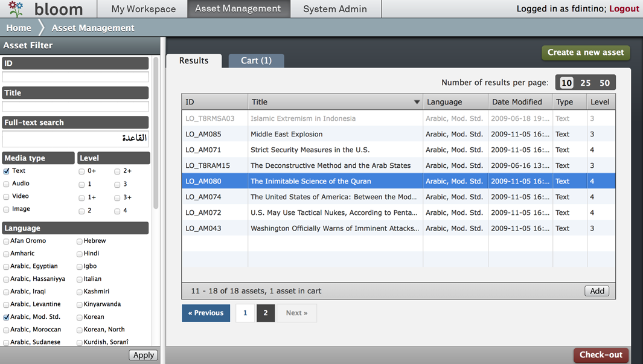Click the Logout link
The height and width of the screenshot is (364, 643).
pyautogui.click(x=624, y=9)
